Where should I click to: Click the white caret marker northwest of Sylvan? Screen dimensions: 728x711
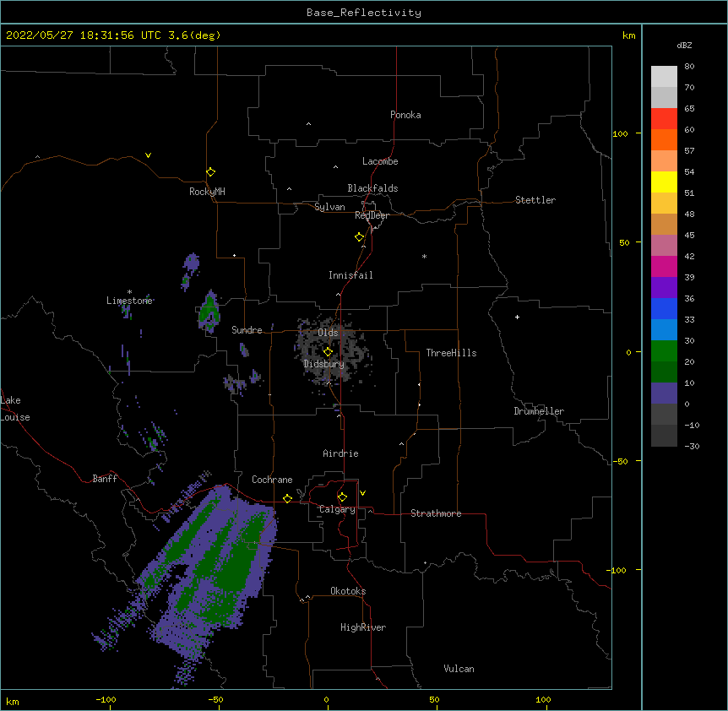point(289,189)
